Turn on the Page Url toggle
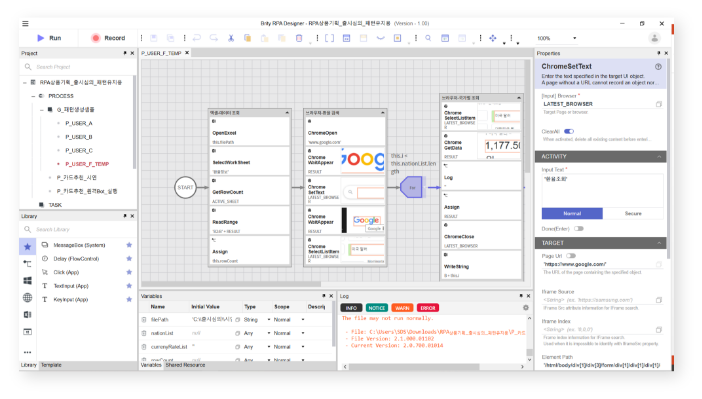 [570, 256]
